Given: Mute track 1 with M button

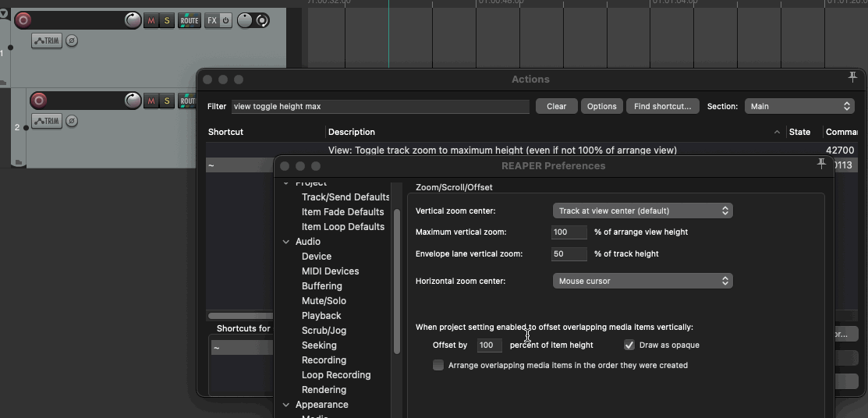Looking at the screenshot, I should [x=151, y=20].
